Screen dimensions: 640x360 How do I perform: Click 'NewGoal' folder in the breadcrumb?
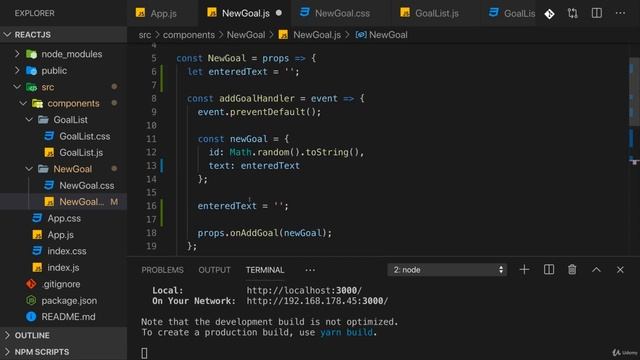coord(246,35)
